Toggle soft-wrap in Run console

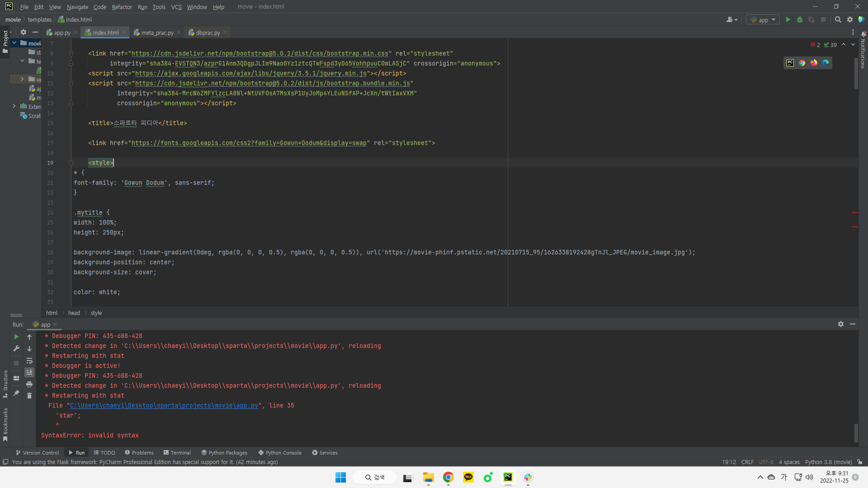(x=29, y=361)
